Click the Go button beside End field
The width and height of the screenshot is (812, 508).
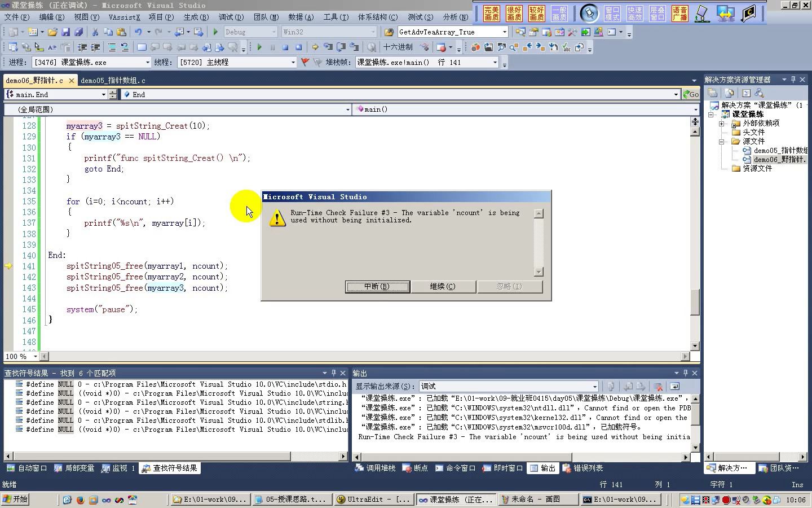point(691,95)
